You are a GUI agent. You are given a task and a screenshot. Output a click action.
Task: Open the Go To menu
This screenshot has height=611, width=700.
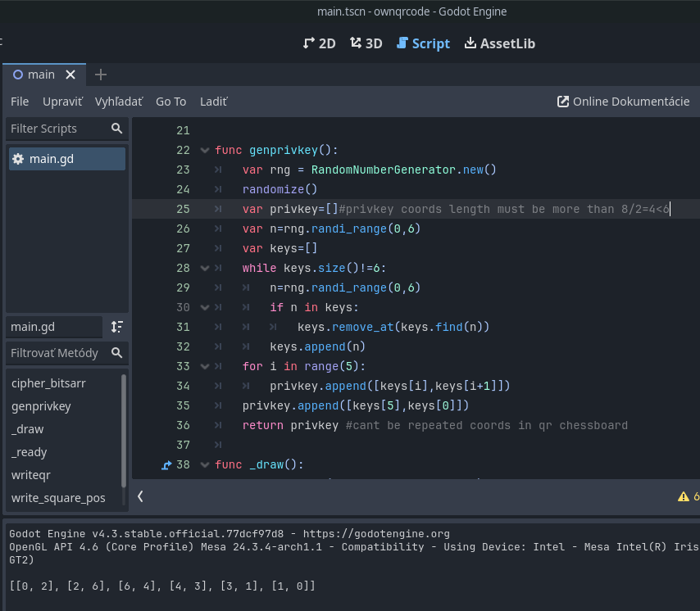click(x=170, y=102)
